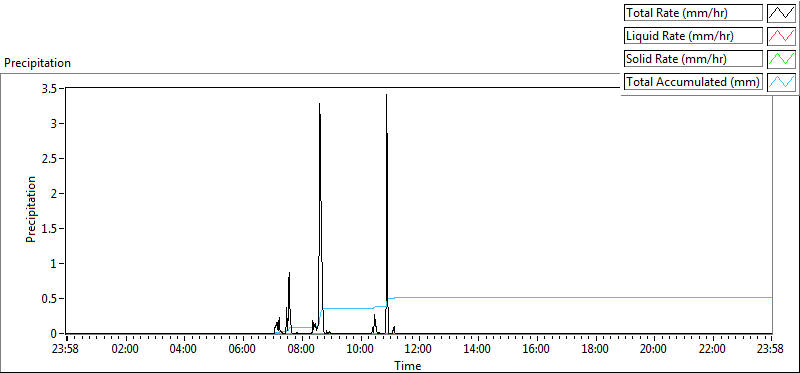
Task: Click the left 23:58 time axis start label
Action: coord(66,349)
